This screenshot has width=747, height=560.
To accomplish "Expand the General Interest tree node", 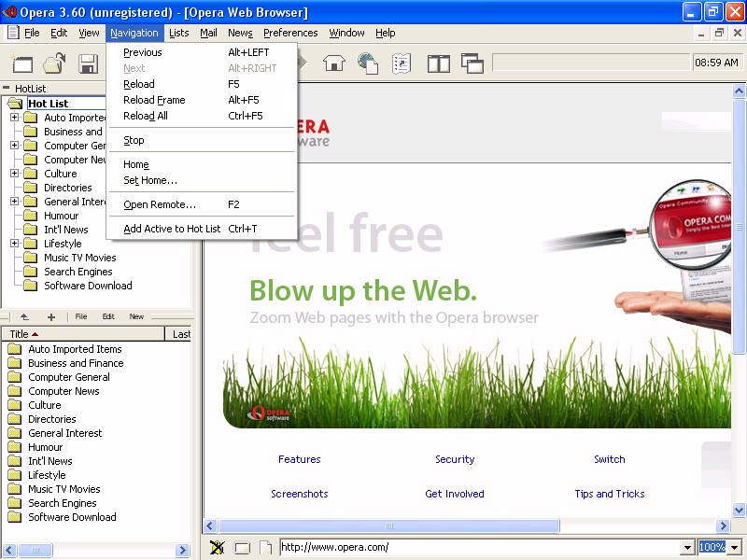I will (x=15, y=202).
